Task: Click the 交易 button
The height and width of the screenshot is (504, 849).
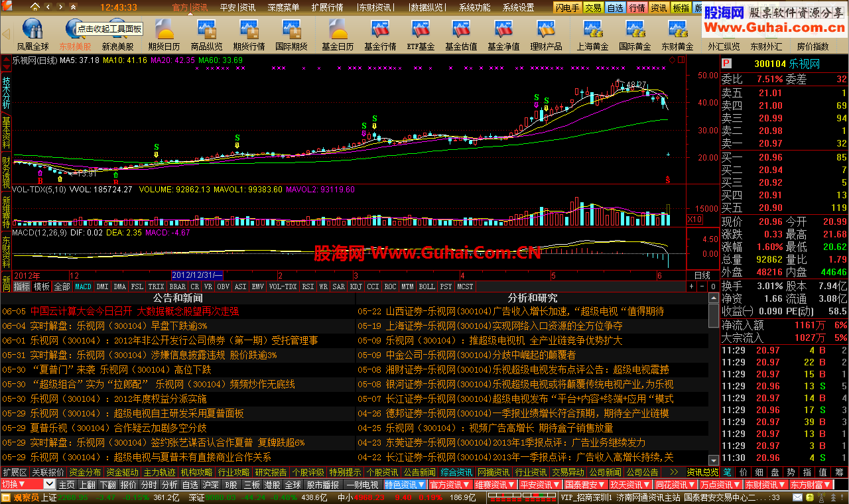Action: (593, 8)
